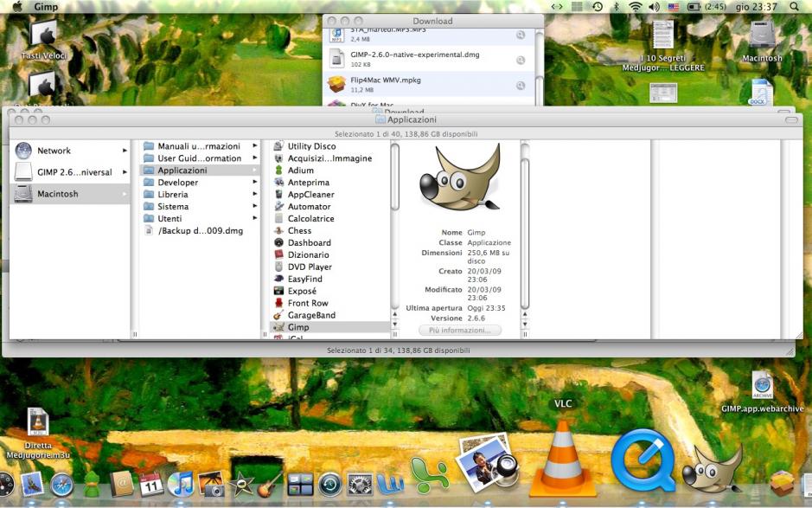The height and width of the screenshot is (508, 812).
Task: Open Preview app in the Dock
Action: 487,463
